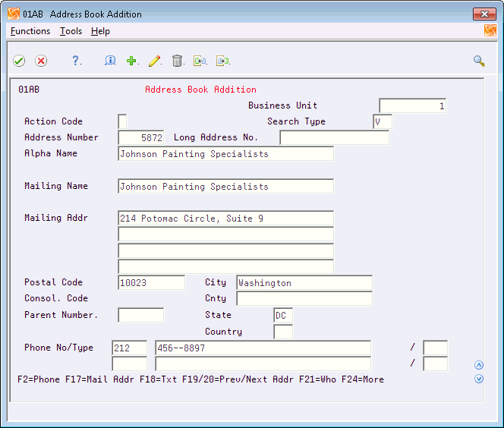Click the trash can Delete icon
Viewport: 504px width, 428px height.
pos(177,61)
